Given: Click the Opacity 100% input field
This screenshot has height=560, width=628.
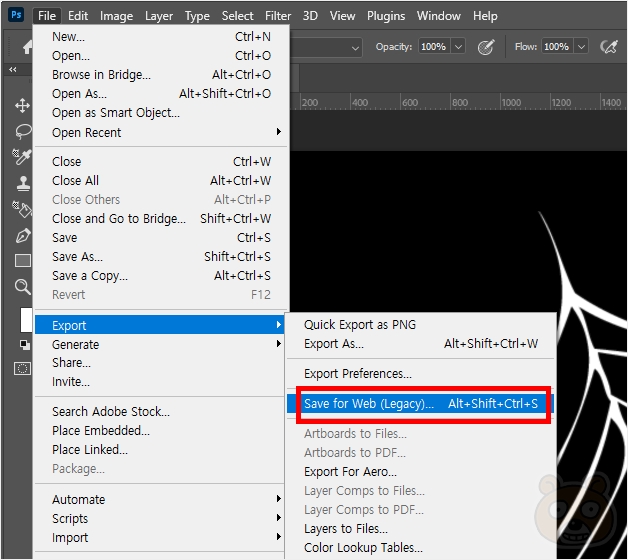Looking at the screenshot, I should [x=434, y=47].
